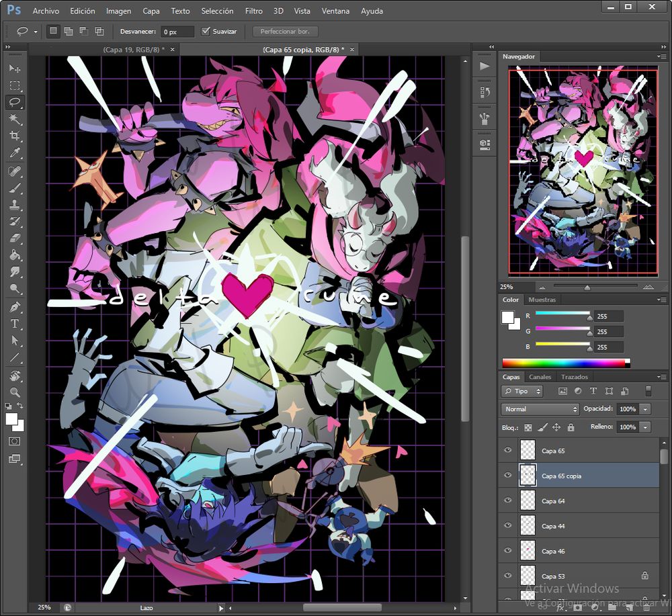Switch to the Muestras tab

542,300
